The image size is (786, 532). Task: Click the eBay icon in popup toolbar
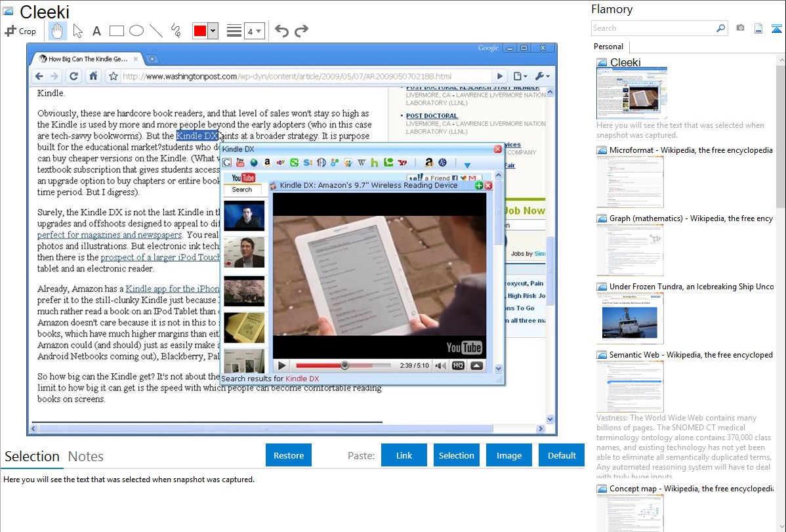coord(281,163)
